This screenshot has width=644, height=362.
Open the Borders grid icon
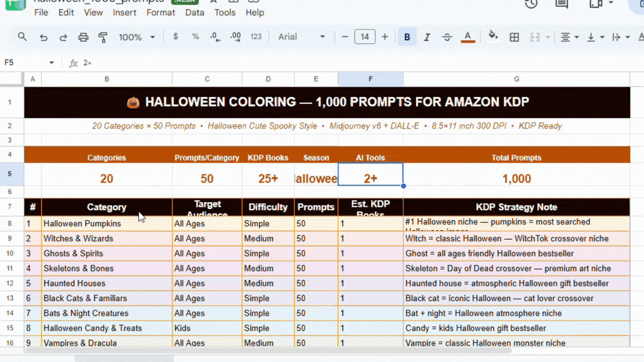pyautogui.click(x=514, y=37)
